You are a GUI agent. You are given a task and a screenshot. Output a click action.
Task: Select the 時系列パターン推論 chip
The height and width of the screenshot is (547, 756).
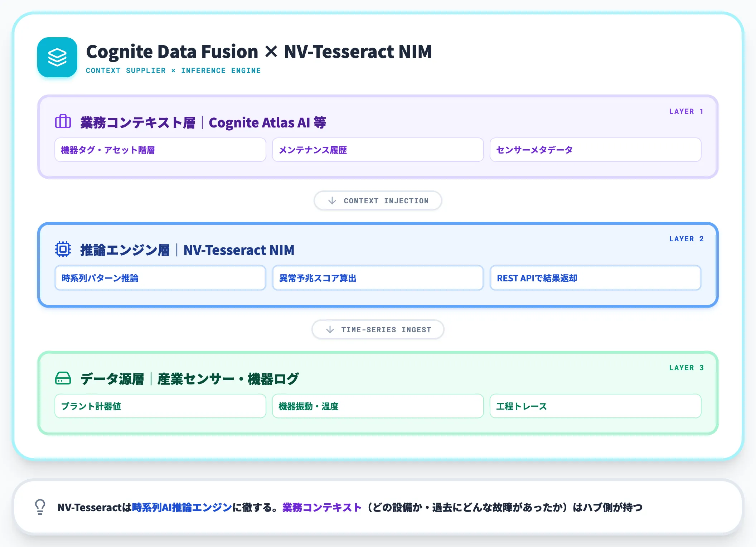(160, 278)
